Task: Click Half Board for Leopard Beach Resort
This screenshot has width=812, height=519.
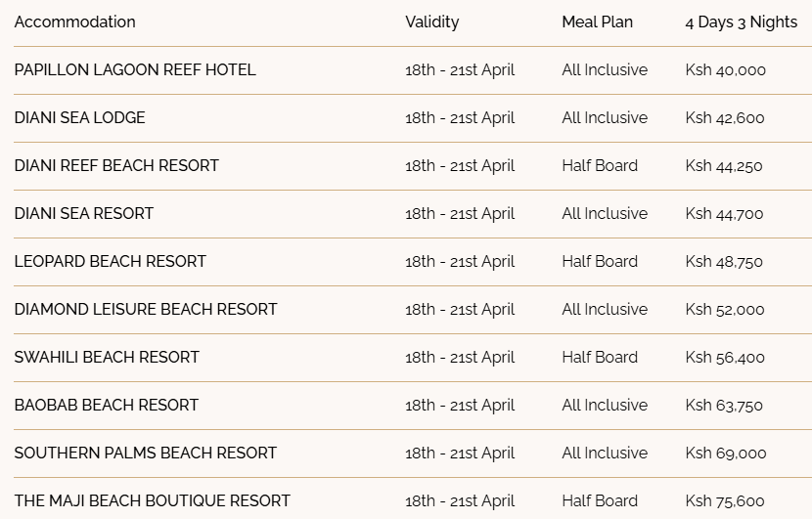Action: click(600, 261)
